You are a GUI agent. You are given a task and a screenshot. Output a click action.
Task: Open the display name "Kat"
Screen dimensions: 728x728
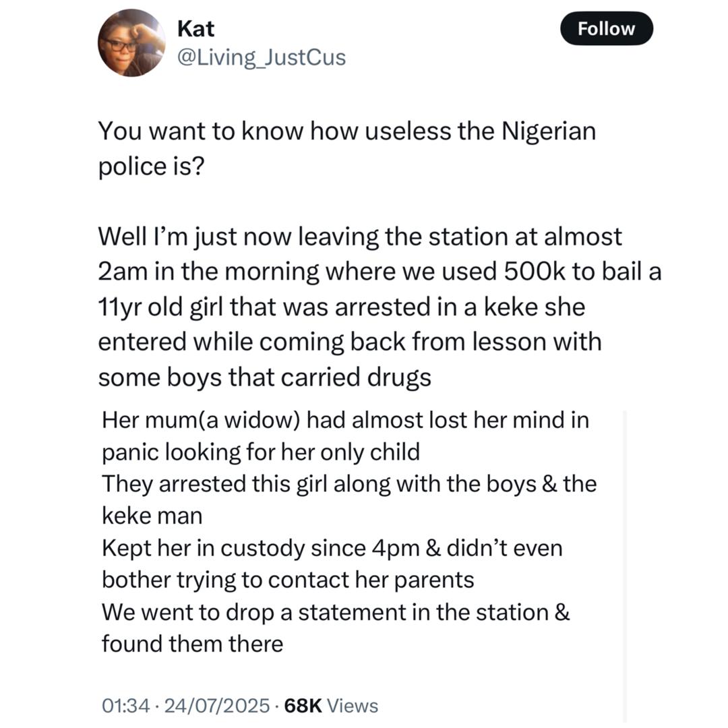(x=195, y=28)
